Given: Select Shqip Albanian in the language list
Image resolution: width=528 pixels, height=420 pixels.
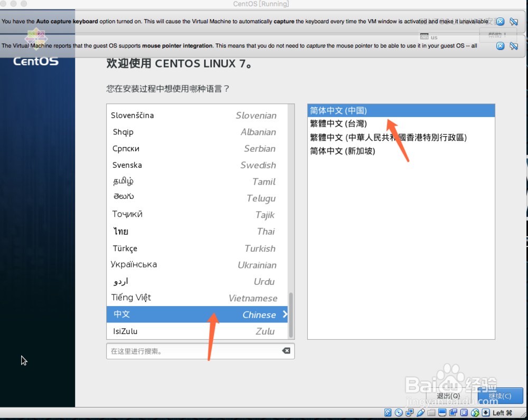Looking at the screenshot, I should [x=197, y=132].
